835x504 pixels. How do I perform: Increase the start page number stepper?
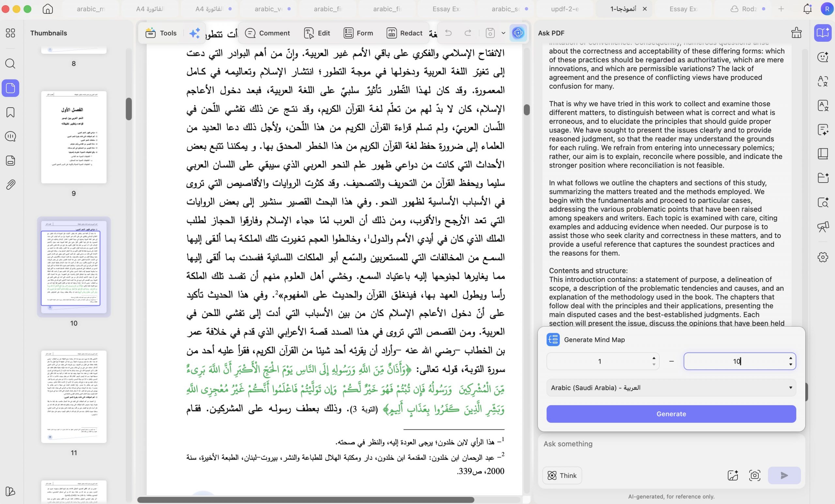click(653, 358)
